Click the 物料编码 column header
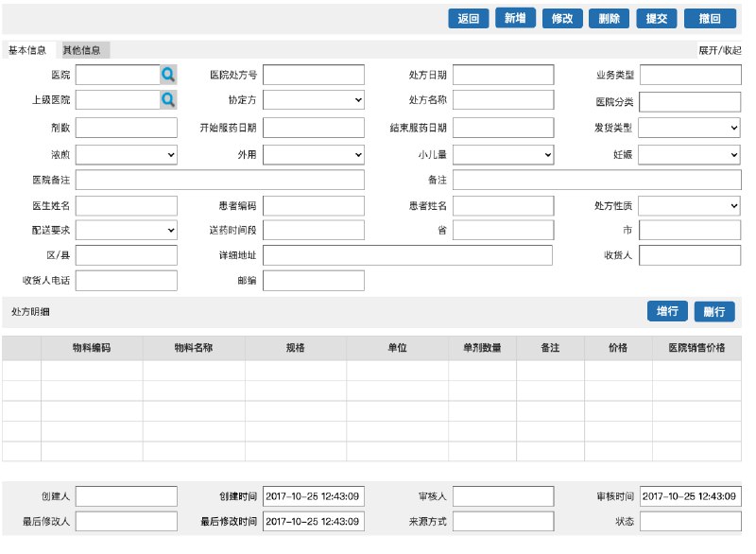This screenshot has width=756, height=554. 92,348
